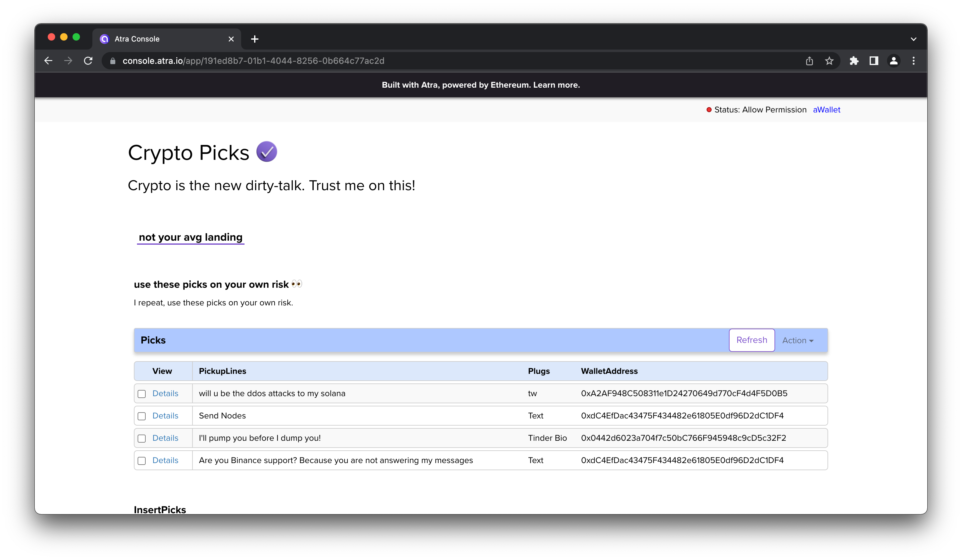Open the Chrome profile avatar icon
The width and height of the screenshot is (962, 560).
(894, 61)
